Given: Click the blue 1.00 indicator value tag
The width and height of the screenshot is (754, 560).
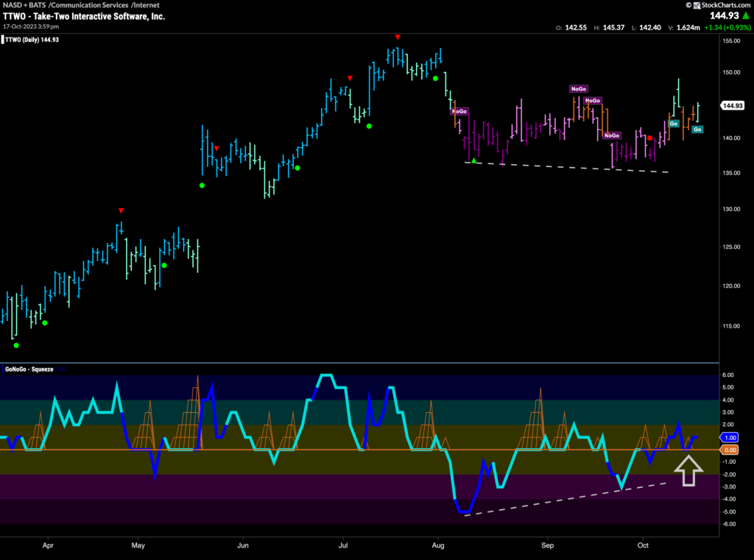Looking at the screenshot, I should pyautogui.click(x=731, y=437).
